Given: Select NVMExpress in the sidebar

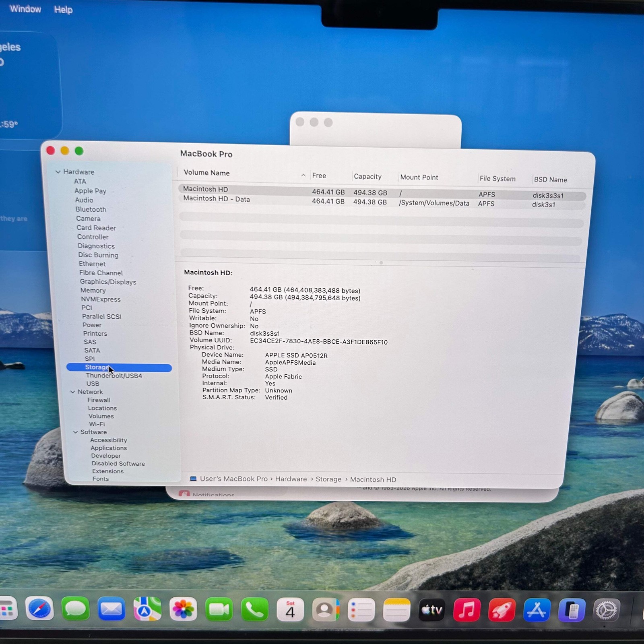Looking at the screenshot, I should click(101, 299).
